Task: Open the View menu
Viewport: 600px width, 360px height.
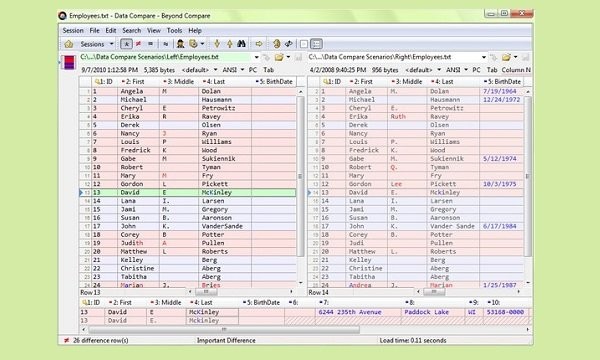Action: [x=153, y=31]
